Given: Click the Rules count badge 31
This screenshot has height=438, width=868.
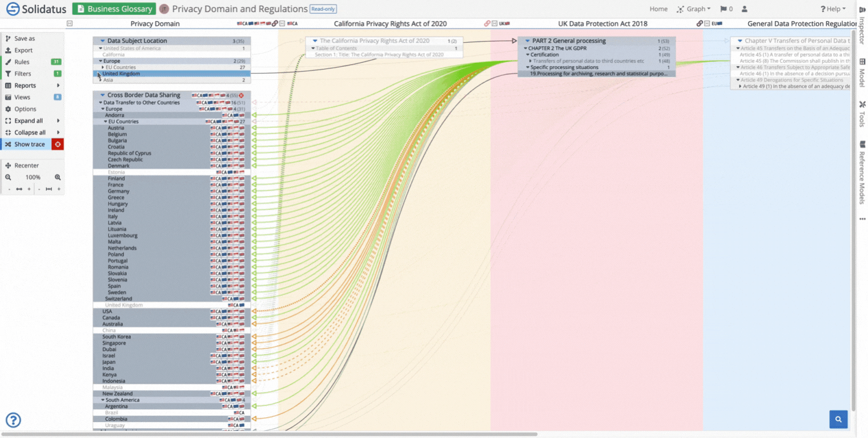Looking at the screenshot, I should [x=56, y=62].
